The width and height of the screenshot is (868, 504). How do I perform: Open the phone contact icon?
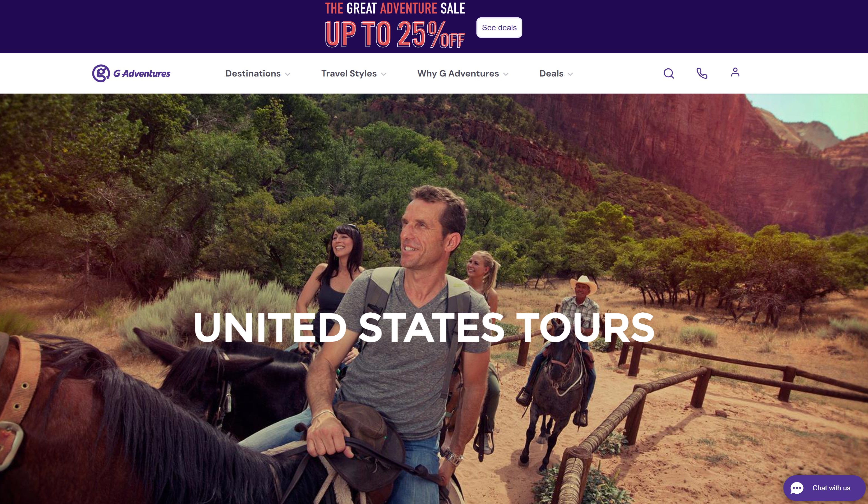click(x=702, y=73)
